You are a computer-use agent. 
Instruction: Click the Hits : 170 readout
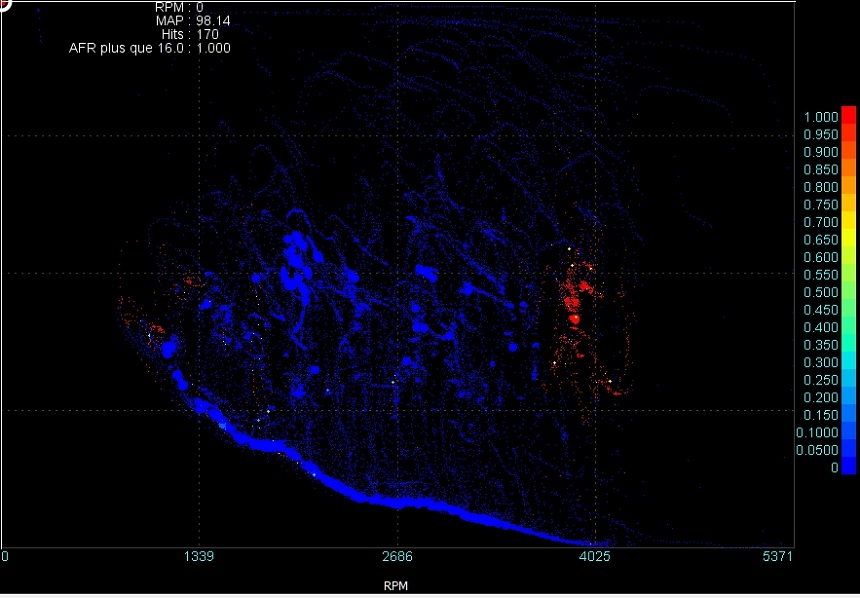click(190, 34)
